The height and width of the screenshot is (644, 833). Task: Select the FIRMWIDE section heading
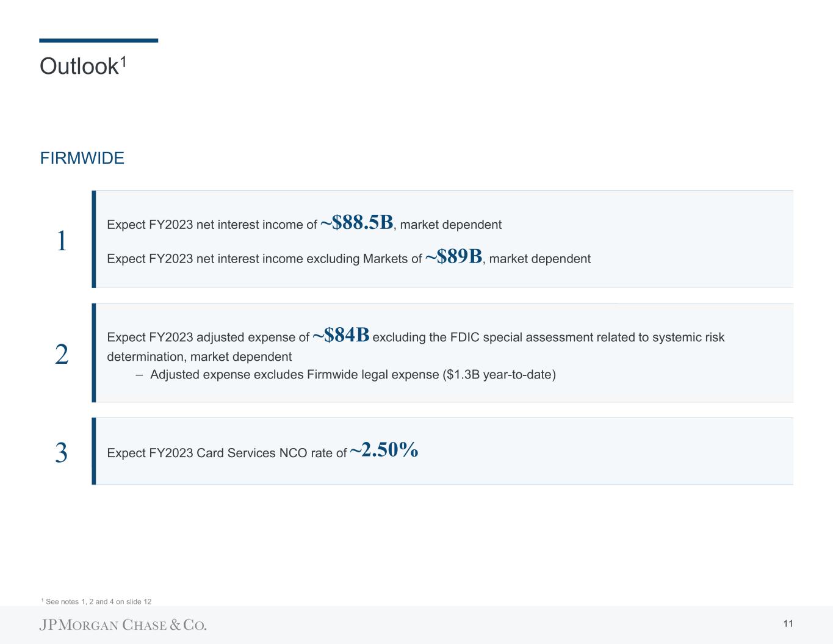(82, 159)
